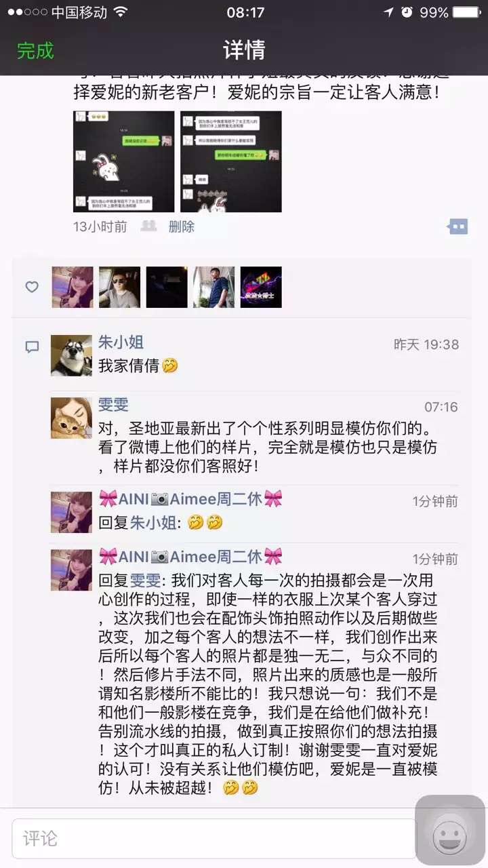Tap the 雯雯 commenter name
This screenshot has height=868, width=488.
pyautogui.click(x=113, y=406)
